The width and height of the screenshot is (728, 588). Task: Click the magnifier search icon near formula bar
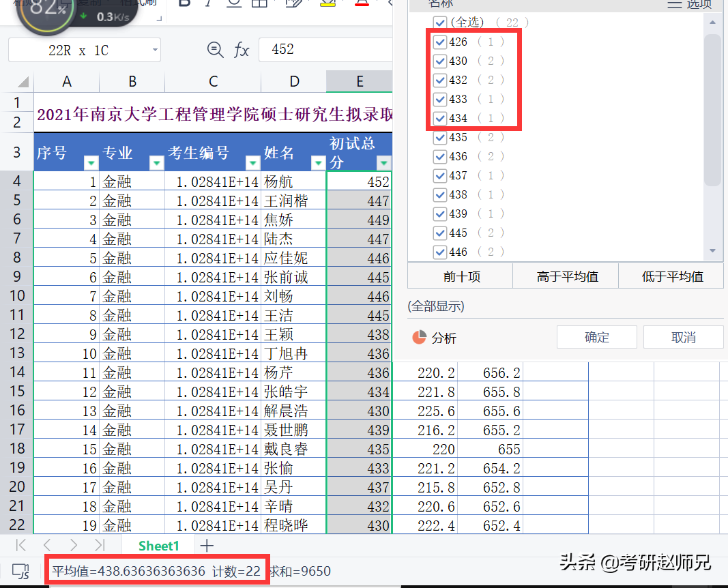tap(215, 50)
